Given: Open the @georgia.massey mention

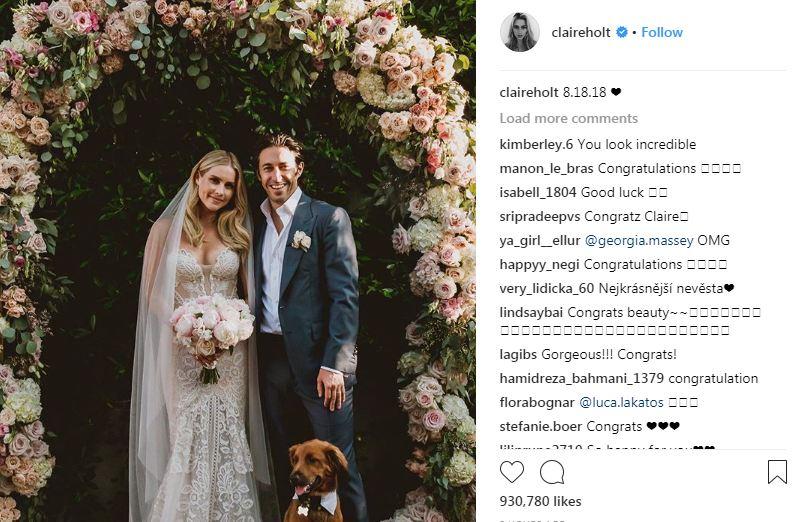Looking at the screenshot, I should (639, 240).
